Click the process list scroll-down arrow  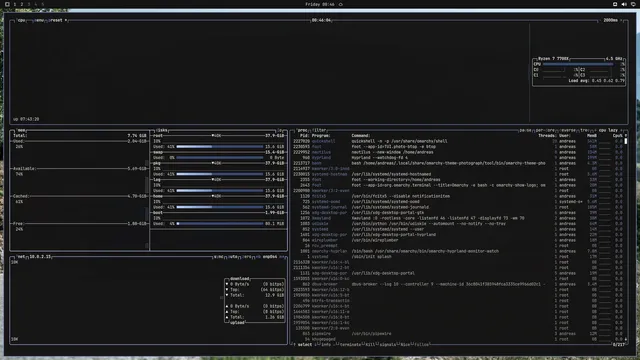coord(626,340)
